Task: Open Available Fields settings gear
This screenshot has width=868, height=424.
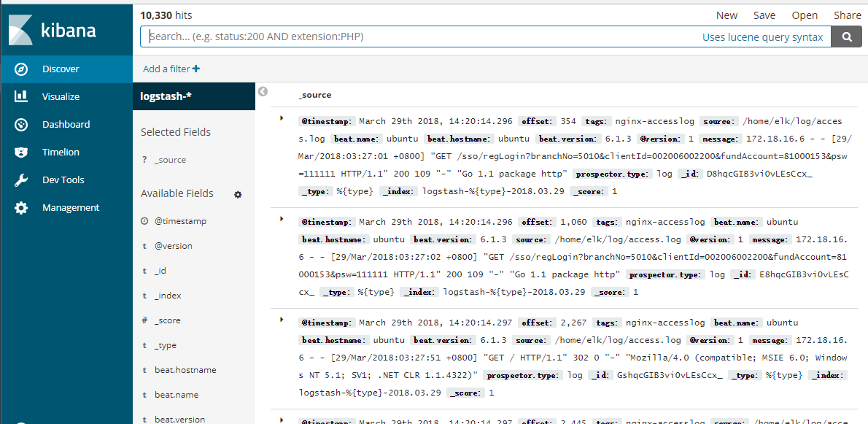Action: 238,194
